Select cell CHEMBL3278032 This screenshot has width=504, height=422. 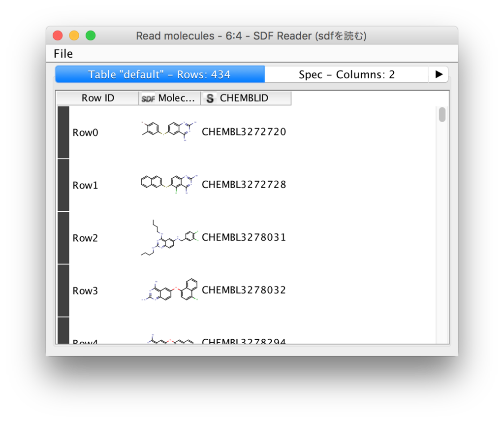pos(244,290)
